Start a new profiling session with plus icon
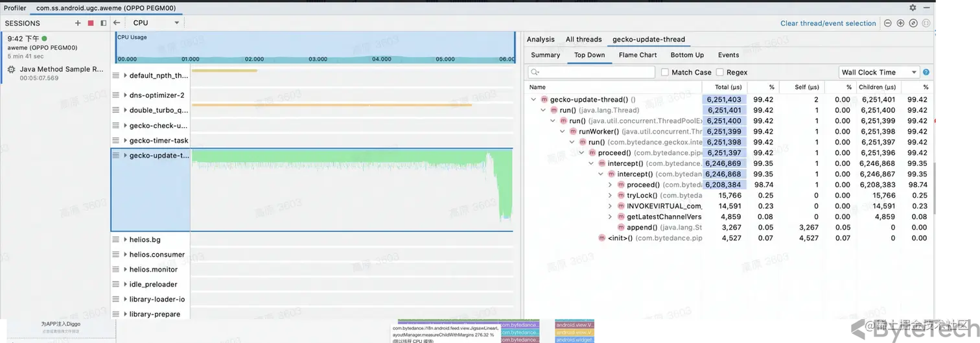The height and width of the screenshot is (343, 980). [x=78, y=23]
